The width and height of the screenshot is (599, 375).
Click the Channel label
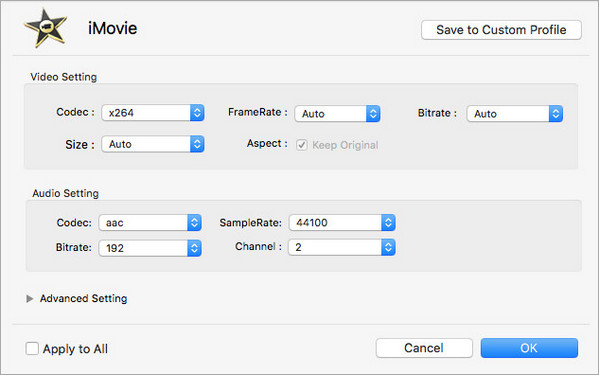[258, 247]
